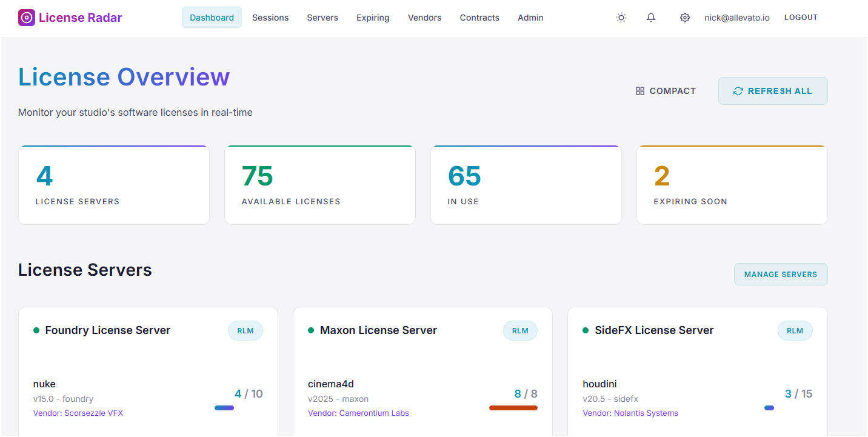The image size is (868, 437).
Task: Toggle the light/dark theme sun icon
Action: [621, 18]
